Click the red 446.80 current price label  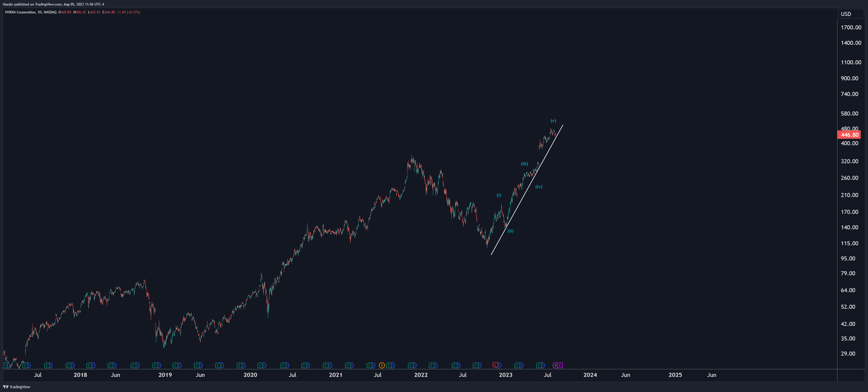pyautogui.click(x=849, y=135)
